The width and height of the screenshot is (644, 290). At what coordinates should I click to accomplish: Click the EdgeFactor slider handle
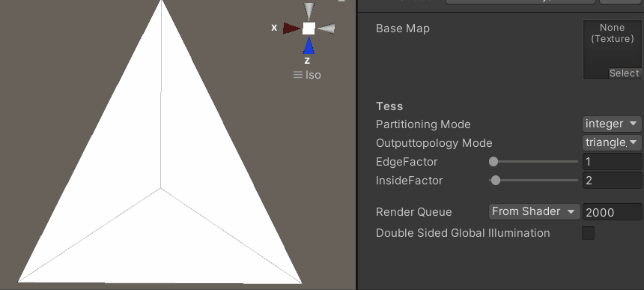coord(493,161)
